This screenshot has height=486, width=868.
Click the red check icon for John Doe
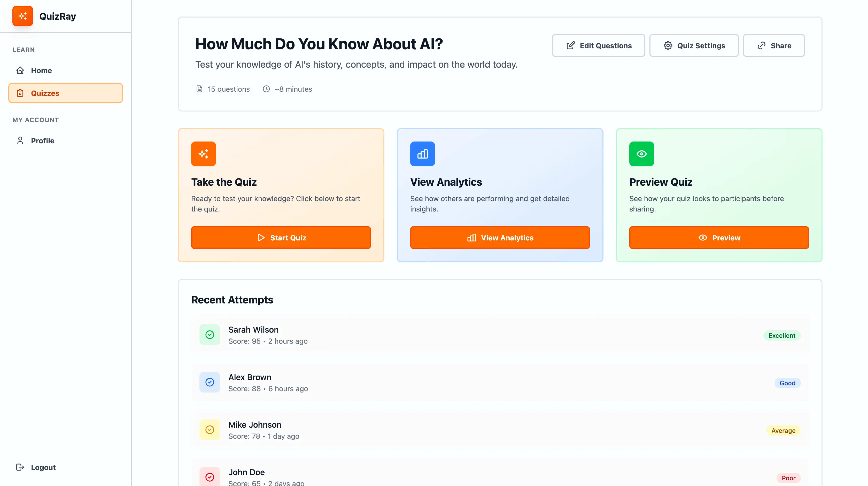click(x=210, y=476)
